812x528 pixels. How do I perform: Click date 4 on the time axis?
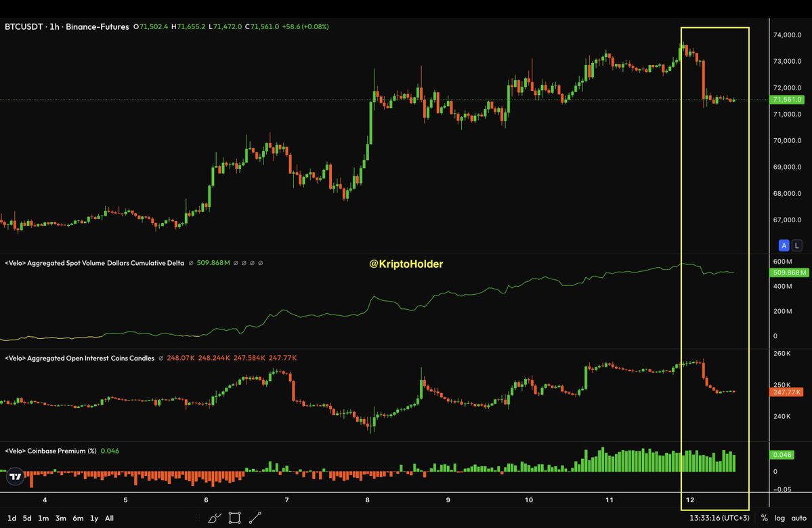tap(45, 500)
